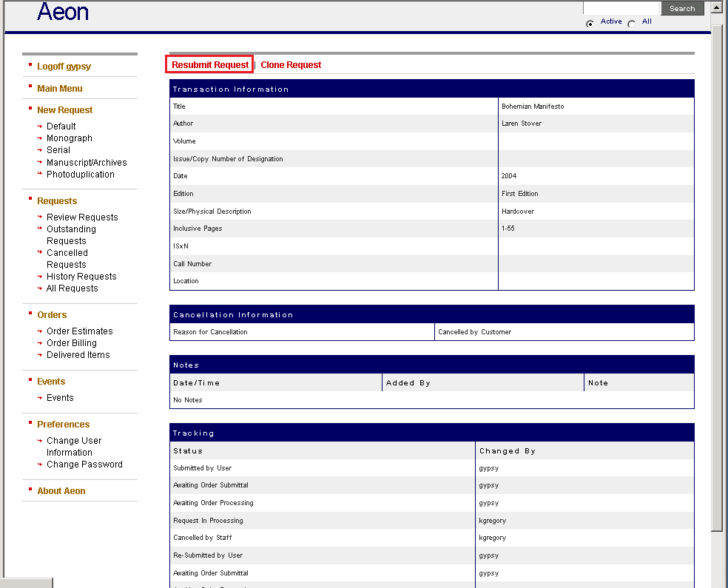Click the Aeon logo
Image resolution: width=728 pixels, height=588 pixels.
[63, 13]
